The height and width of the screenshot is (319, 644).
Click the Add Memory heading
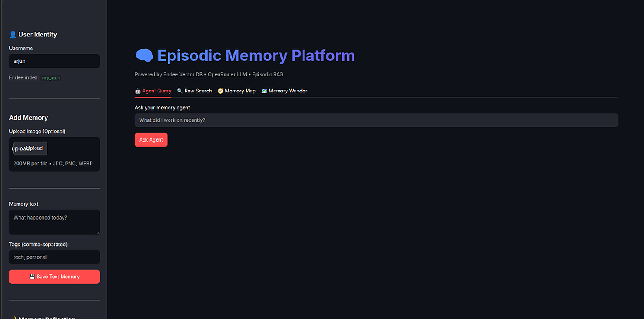(x=29, y=118)
